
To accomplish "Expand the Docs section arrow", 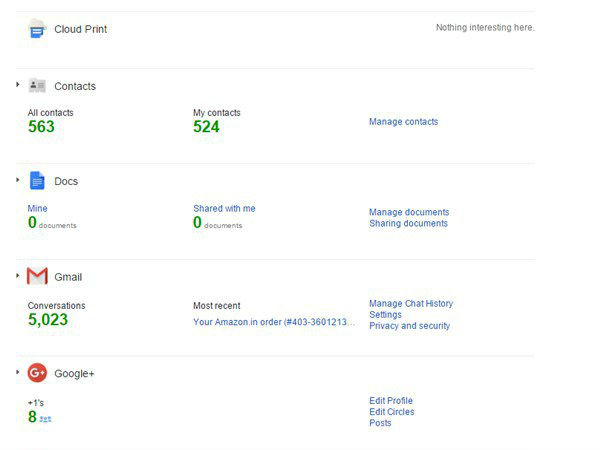I will [x=18, y=180].
